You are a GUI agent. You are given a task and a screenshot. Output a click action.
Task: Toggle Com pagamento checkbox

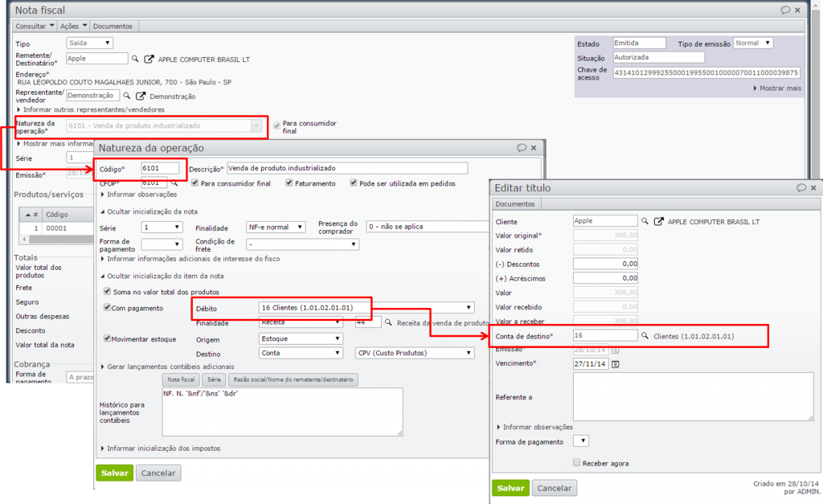[x=107, y=307]
